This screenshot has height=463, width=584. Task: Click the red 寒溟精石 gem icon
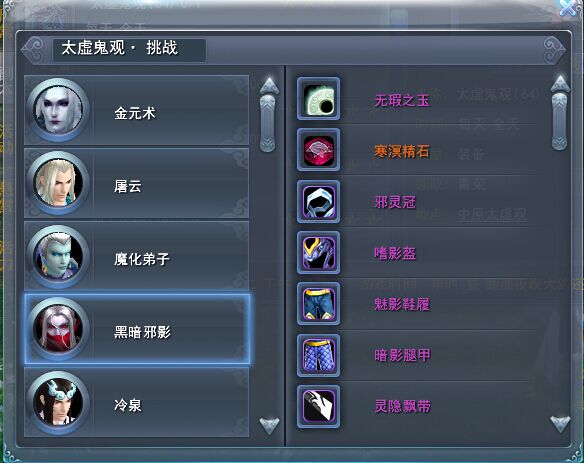click(x=318, y=150)
